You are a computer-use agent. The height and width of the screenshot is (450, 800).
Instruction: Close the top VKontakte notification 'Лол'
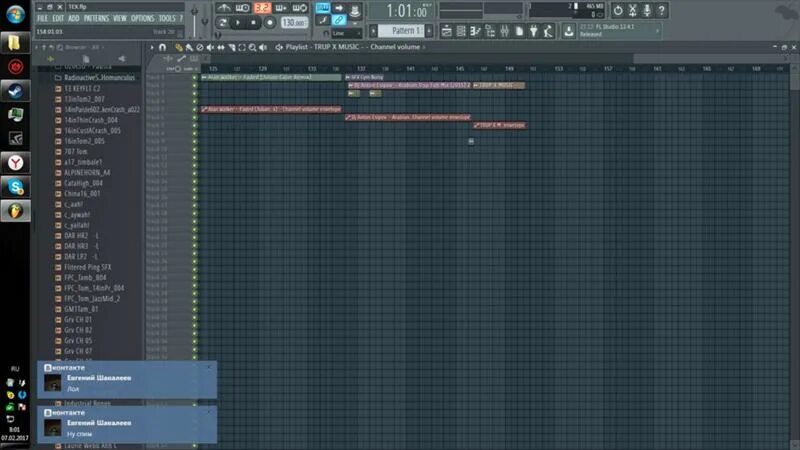point(209,367)
